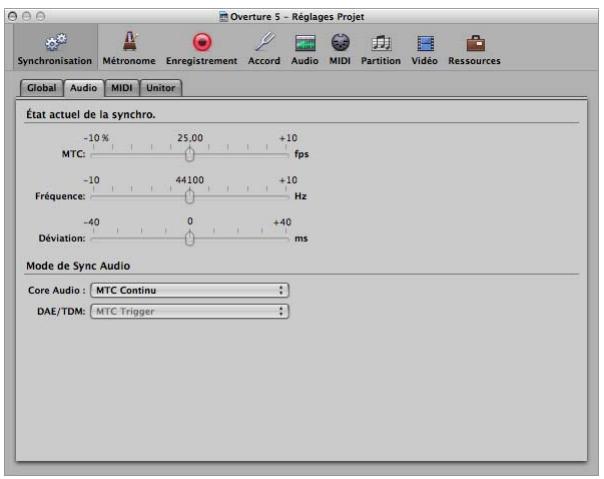Close the Réglages Projet window

(x=13, y=16)
